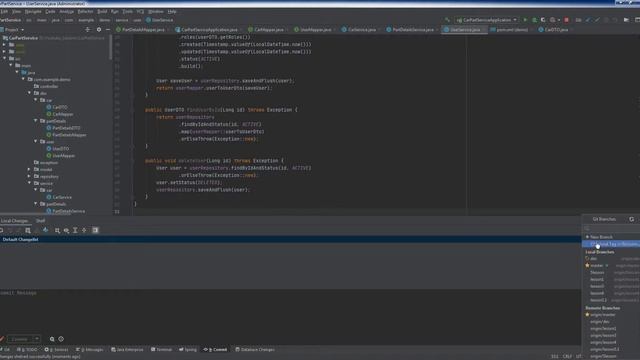Open the Build menu
This screenshot has height=360, width=640.
[x=102, y=11]
